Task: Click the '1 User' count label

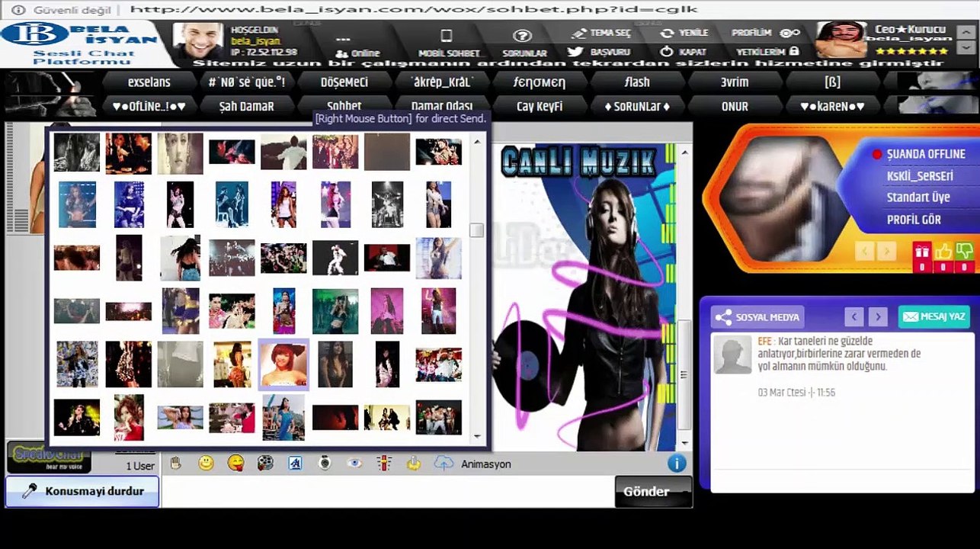Action: (140, 466)
